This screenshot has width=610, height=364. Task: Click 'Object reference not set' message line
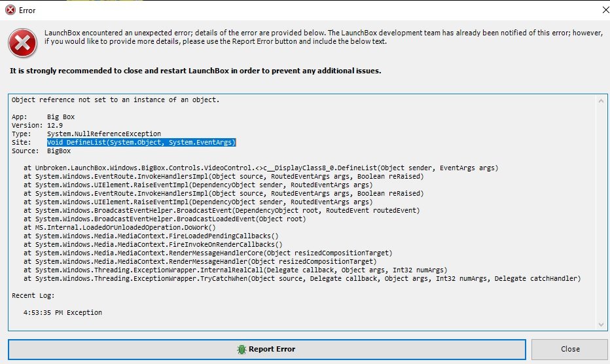[116, 100]
